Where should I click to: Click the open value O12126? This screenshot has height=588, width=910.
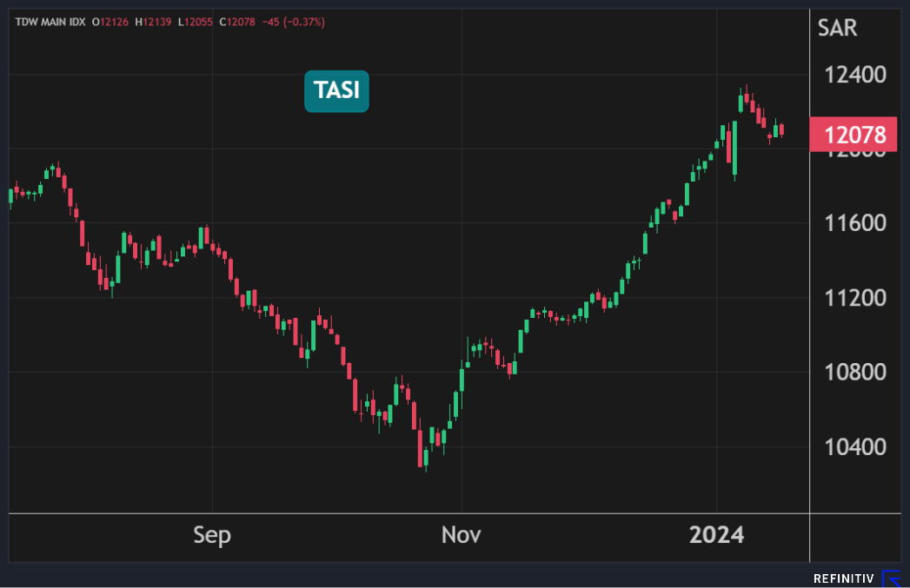click(109, 22)
